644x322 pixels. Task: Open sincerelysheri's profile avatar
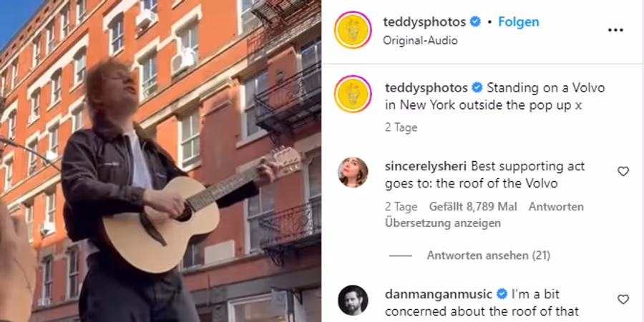tap(353, 172)
